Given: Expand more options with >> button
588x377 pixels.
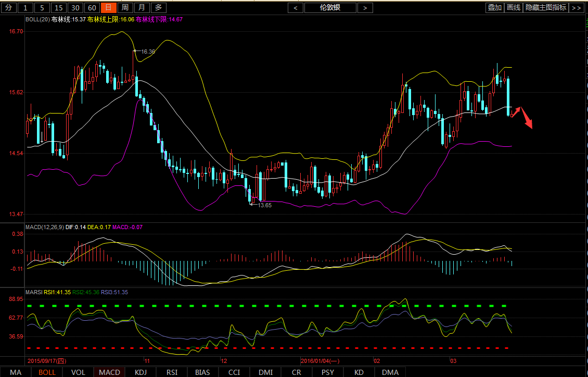Looking at the screenshot, I should (x=576, y=8).
